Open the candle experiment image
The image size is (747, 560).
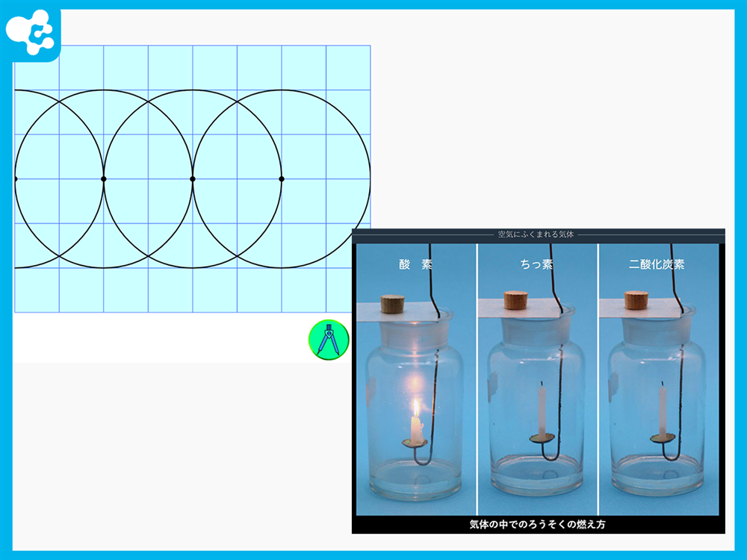tap(539, 381)
